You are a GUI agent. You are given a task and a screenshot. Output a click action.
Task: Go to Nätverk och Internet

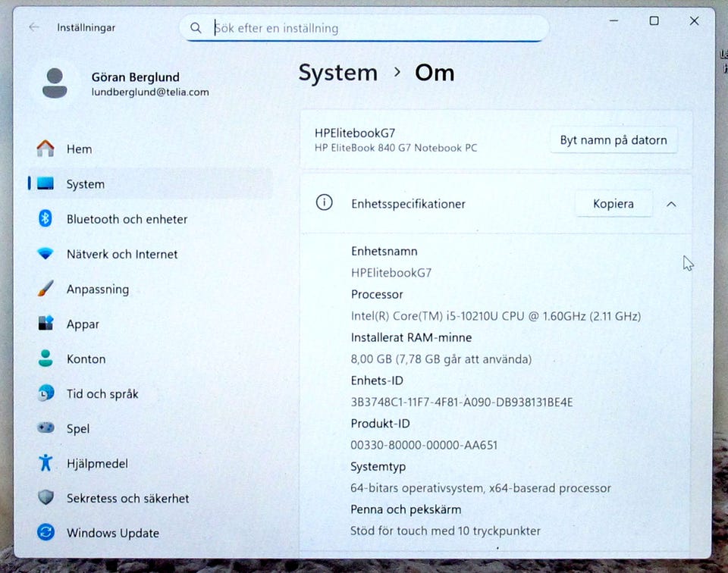[150, 254]
